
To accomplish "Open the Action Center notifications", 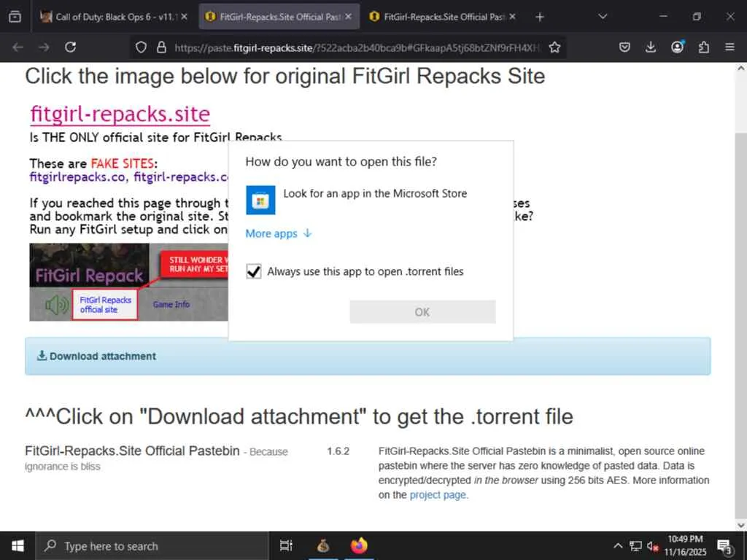I will [x=724, y=546].
